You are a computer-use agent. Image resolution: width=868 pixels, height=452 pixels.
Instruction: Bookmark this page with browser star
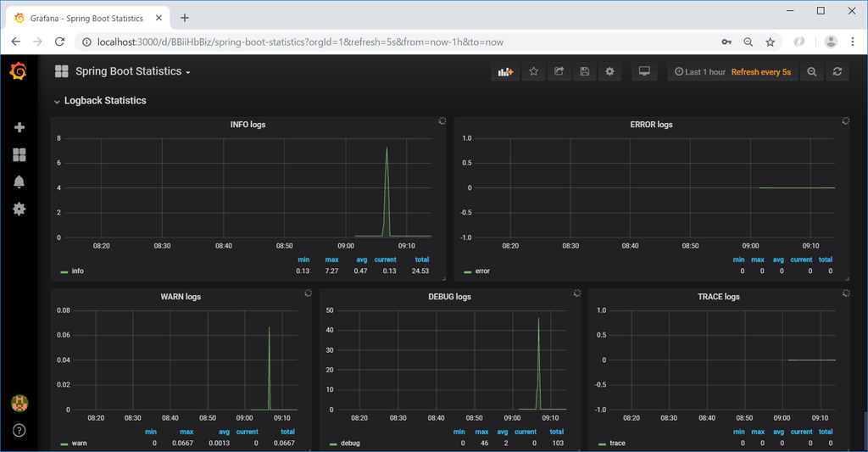(x=770, y=42)
